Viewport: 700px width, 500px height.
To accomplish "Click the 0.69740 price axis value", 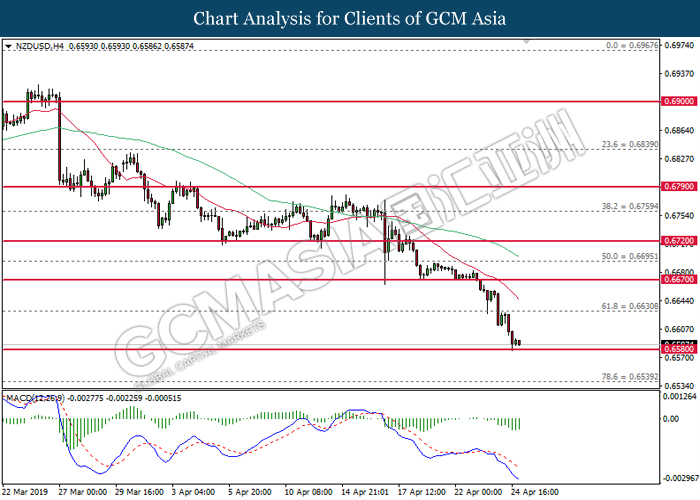I will pyautogui.click(x=679, y=46).
